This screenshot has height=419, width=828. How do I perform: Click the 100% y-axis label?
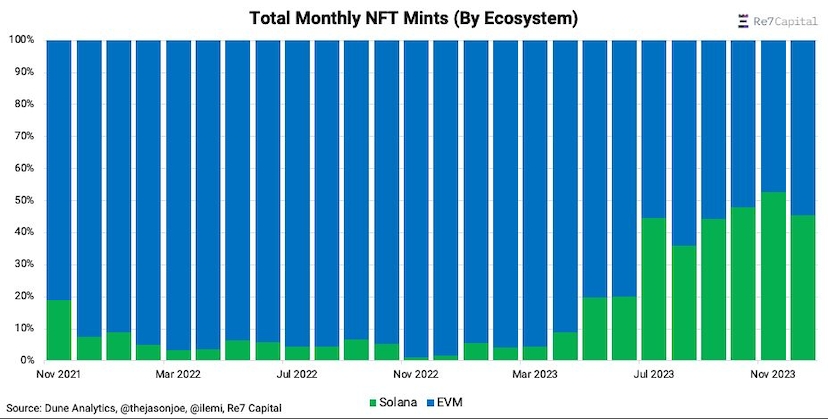22,40
